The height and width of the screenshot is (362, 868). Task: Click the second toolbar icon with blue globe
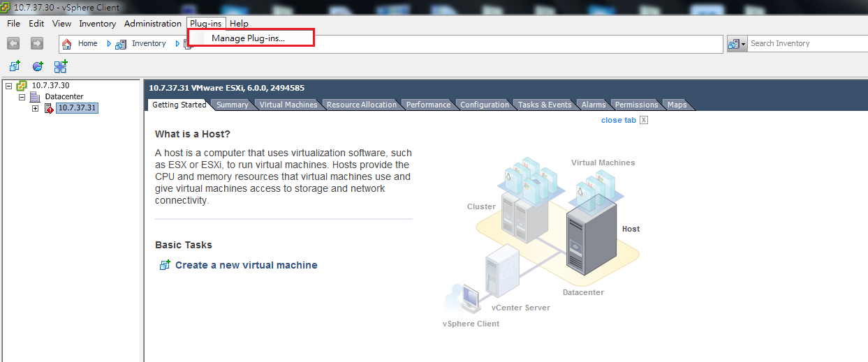click(x=38, y=66)
